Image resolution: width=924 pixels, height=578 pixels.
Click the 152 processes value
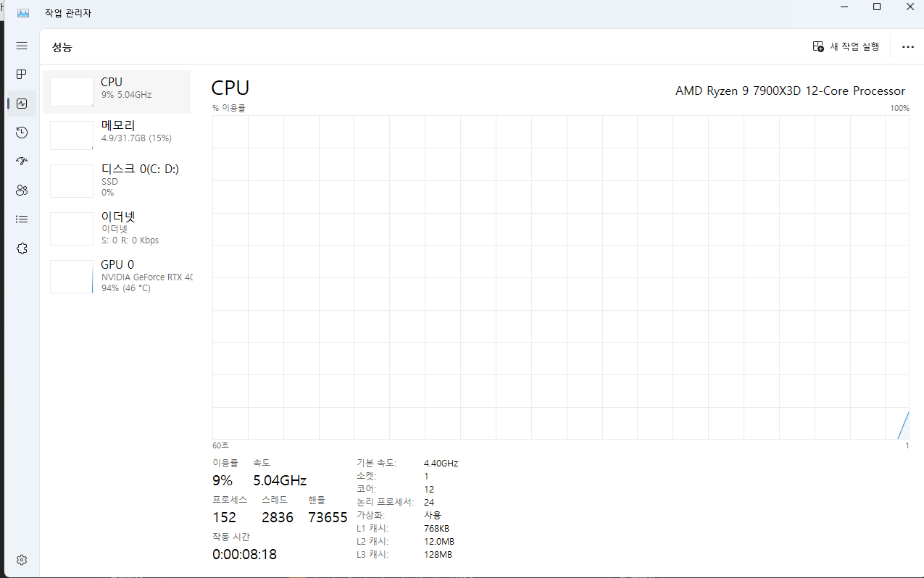(x=224, y=517)
